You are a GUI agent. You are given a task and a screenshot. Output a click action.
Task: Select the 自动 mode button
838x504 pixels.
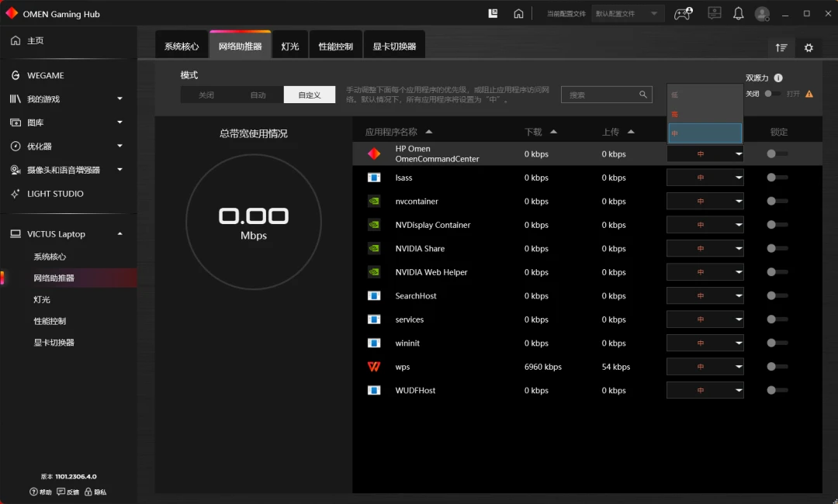point(258,95)
